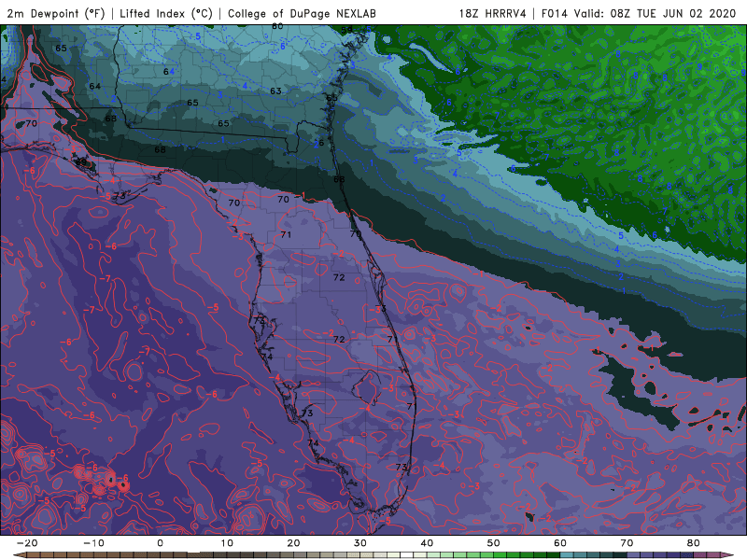
Task: Click the 10 label on the color scale
Action: pos(227,543)
